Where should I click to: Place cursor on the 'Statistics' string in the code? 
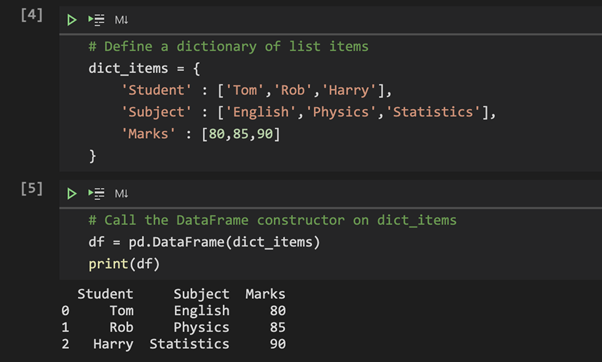(x=433, y=112)
